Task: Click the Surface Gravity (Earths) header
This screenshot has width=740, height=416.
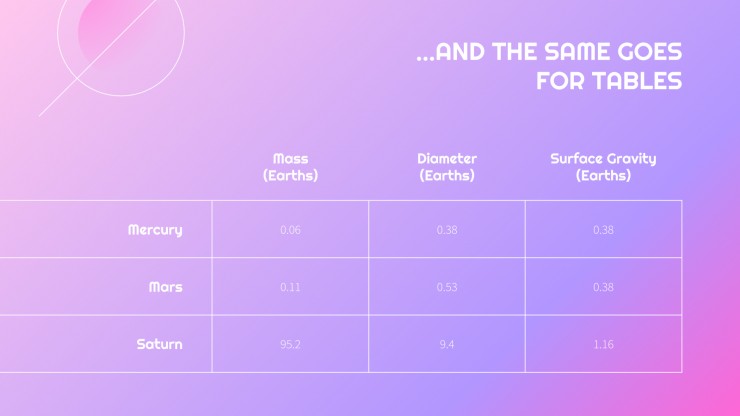Action: pyautogui.click(x=603, y=167)
